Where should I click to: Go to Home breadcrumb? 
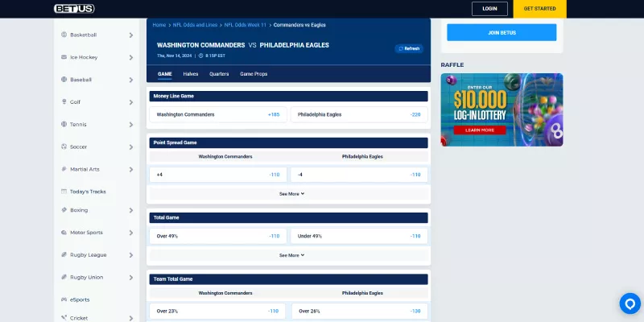click(159, 25)
